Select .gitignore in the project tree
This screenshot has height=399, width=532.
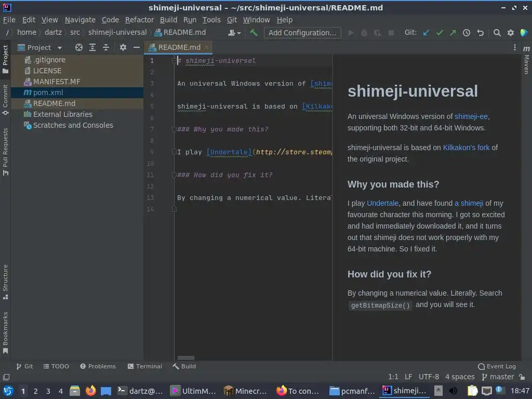77,60
